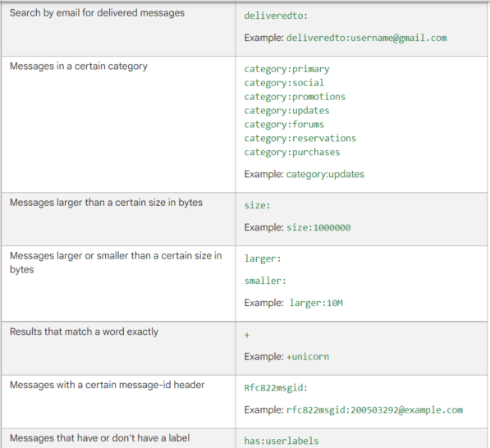Click the example category:updates text
This screenshot has height=448, width=490.
click(x=325, y=174)
